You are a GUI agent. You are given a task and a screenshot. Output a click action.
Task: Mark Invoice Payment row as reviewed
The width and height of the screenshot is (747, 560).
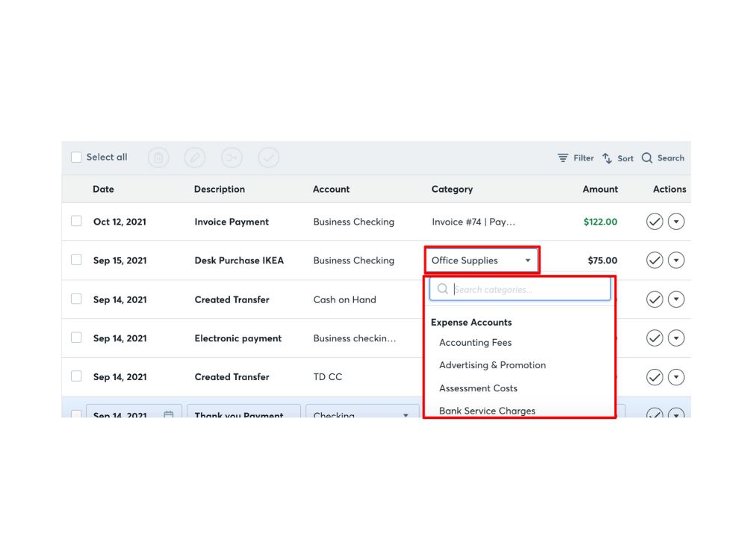tap(654, 222)
